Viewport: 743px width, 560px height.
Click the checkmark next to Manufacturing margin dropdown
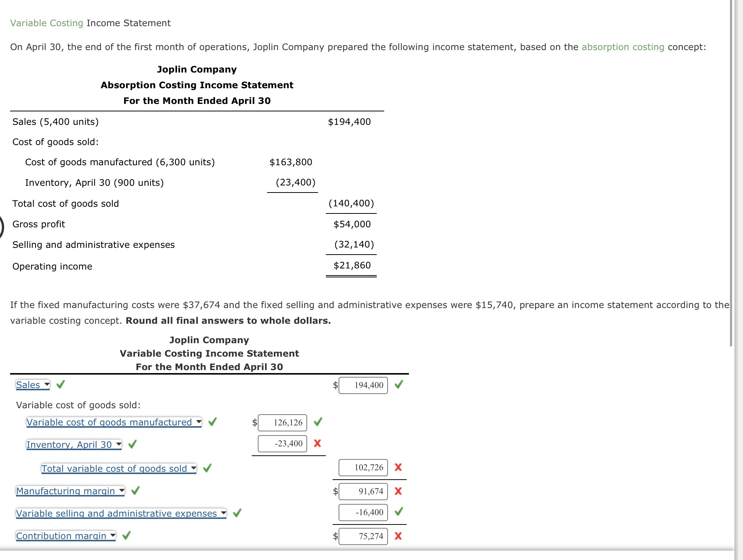[x=135, y=490]
